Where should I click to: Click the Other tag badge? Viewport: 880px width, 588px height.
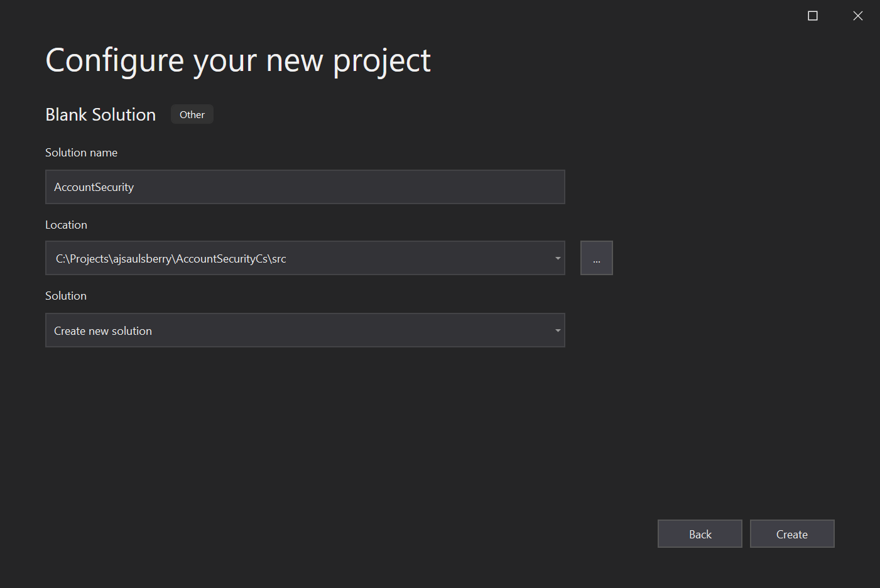192,114
